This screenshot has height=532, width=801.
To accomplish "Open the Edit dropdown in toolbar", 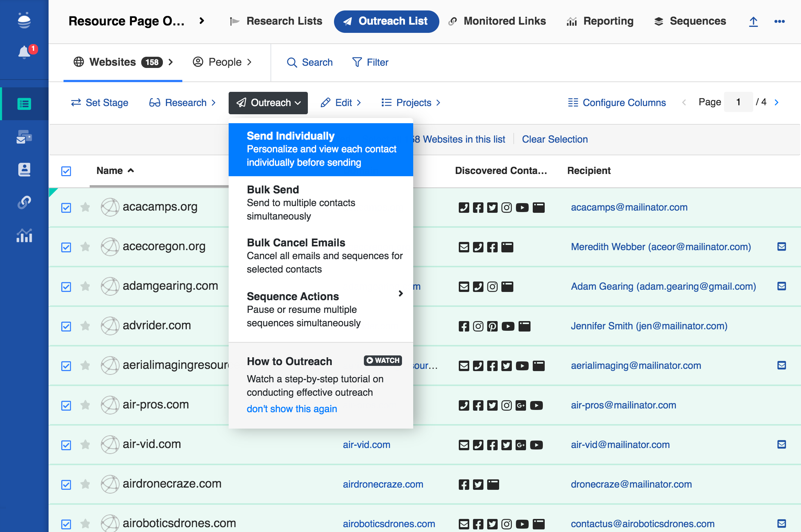I will (x=340, y=103).
